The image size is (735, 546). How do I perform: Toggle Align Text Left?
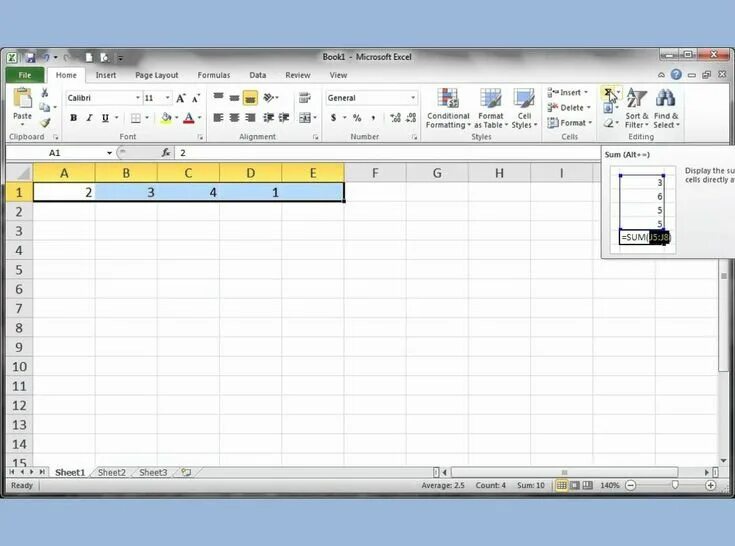click(x=218, y=118)
